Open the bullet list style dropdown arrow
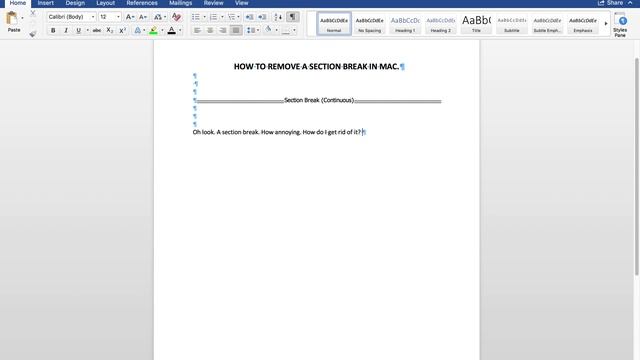 [x=204, y=17]
